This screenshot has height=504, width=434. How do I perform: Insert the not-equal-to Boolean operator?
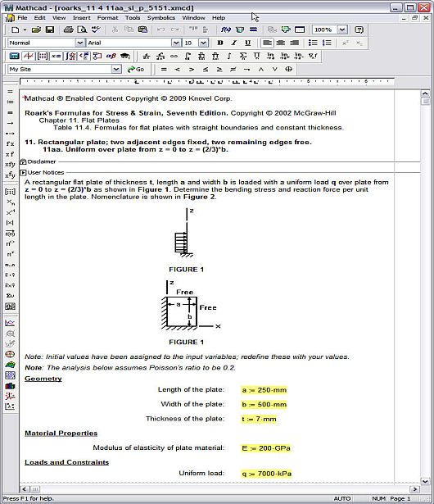[233, 69]
